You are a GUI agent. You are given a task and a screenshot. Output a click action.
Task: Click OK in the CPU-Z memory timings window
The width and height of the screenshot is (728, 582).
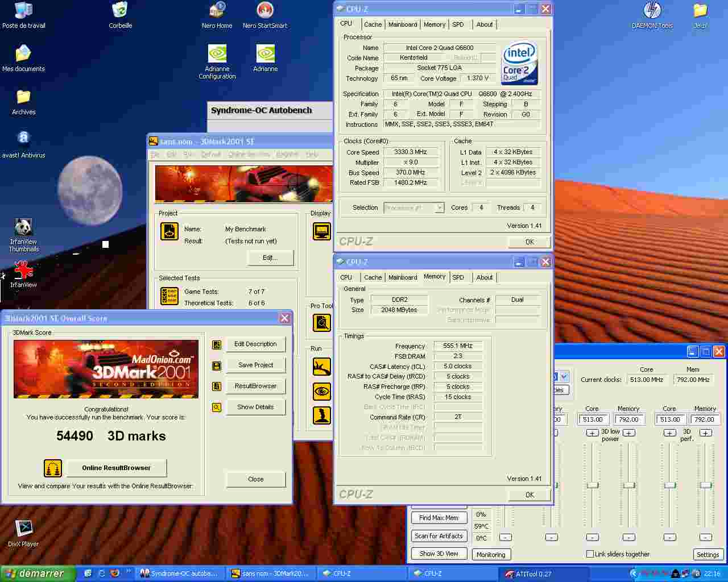click(x=530, y=494)
